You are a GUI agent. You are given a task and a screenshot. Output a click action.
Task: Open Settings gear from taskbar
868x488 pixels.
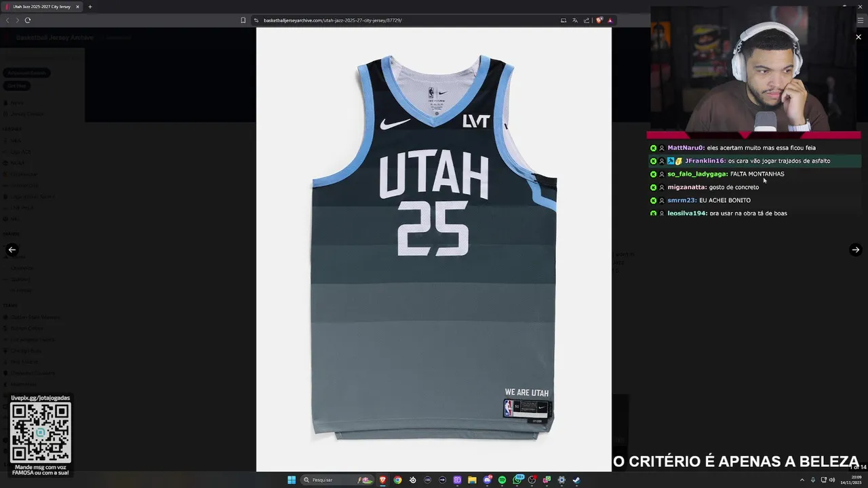[561, 480]
